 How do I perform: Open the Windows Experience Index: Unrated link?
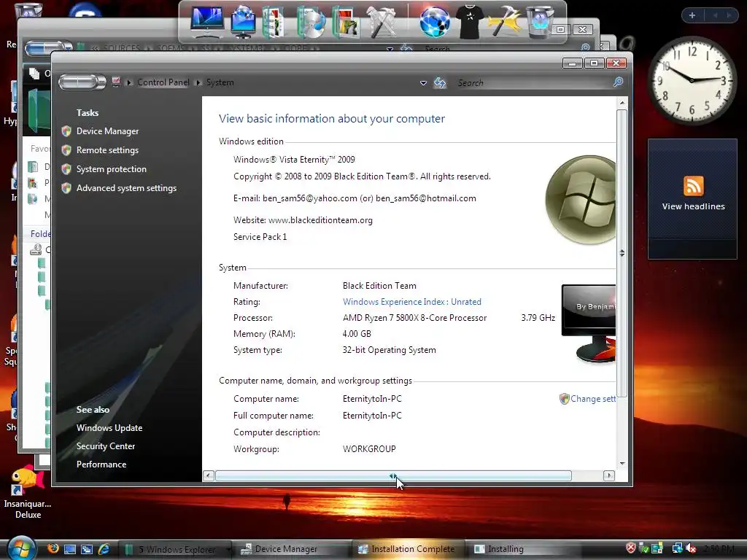point(412,301)
